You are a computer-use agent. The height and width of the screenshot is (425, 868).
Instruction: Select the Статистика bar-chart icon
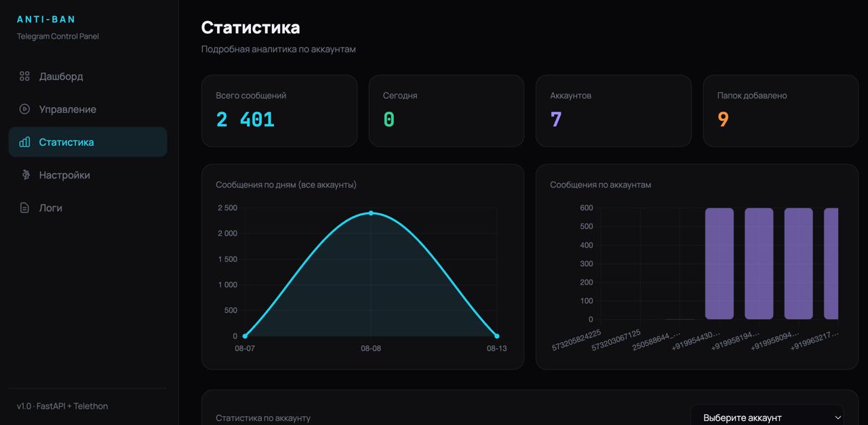coord(24,142)
